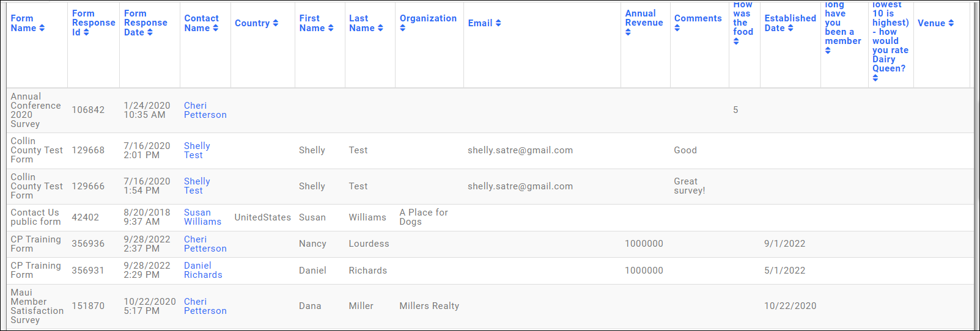Click the Last Name sort arrows

tap(380, 28)
